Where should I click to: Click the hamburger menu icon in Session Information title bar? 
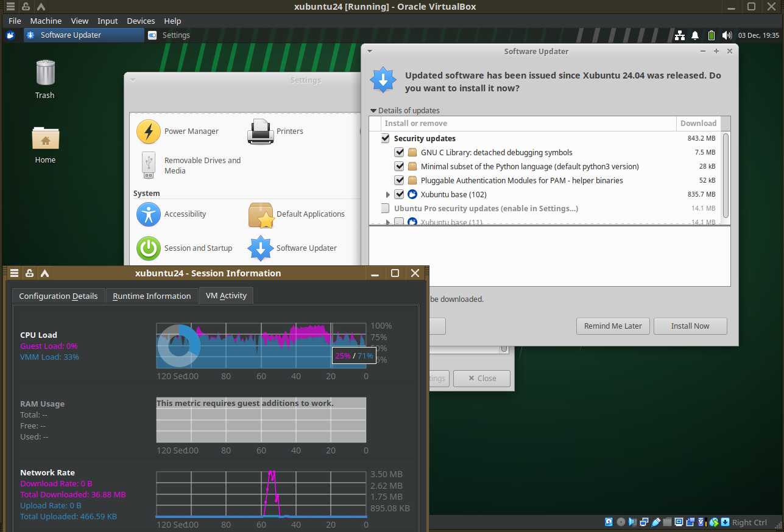click(14, 273)
